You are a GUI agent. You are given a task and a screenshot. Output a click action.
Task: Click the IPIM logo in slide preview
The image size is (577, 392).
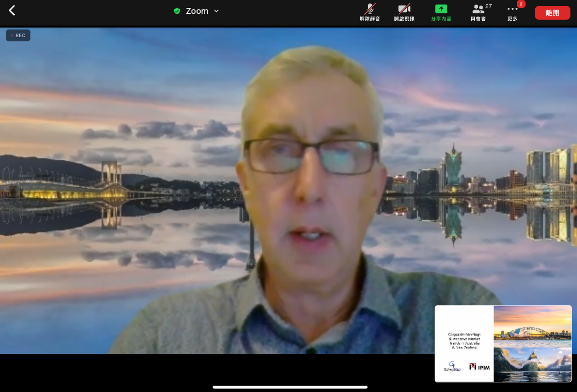point(479,367)
